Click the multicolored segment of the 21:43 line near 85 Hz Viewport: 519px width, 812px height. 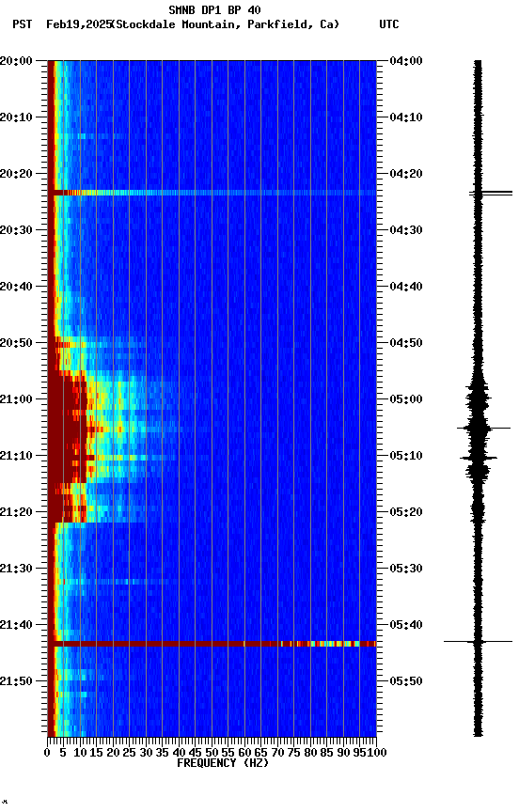[x=332, y=644]
